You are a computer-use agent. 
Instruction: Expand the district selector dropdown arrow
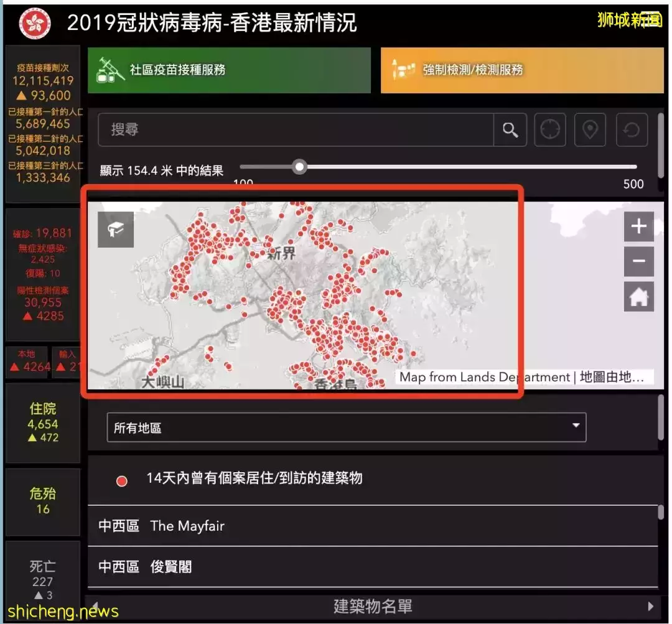pos(576,427)
